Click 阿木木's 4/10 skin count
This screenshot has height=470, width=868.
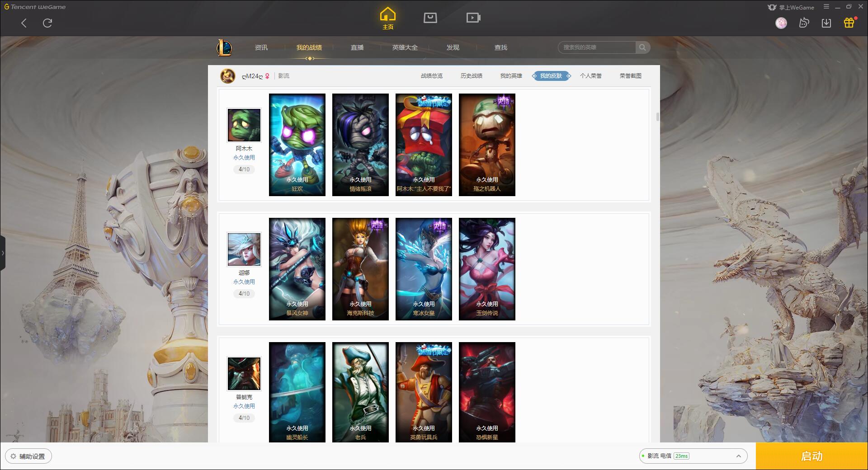tap(244, 169)
